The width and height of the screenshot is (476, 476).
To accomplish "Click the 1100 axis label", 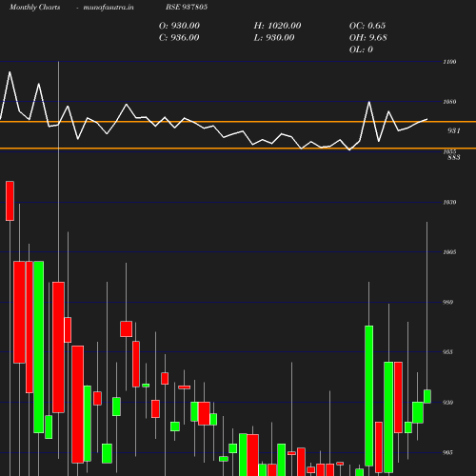I will coord(449,62).
